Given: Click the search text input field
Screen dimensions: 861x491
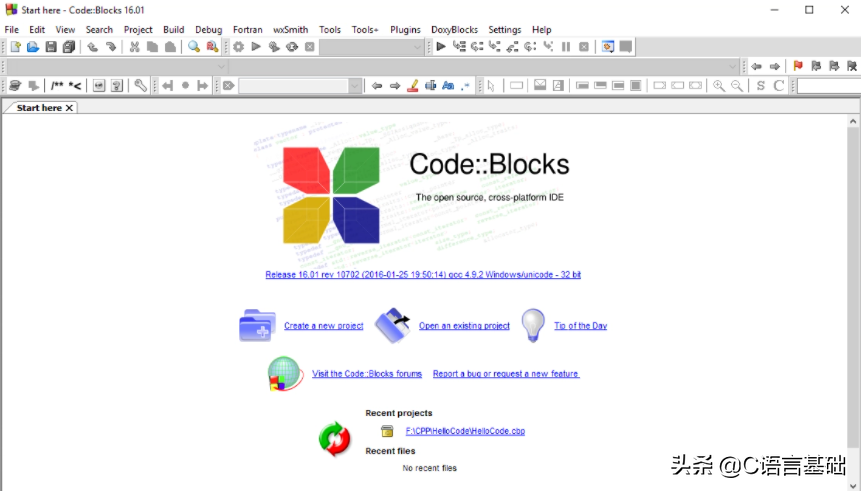Looking at the screenshot, I should click(x=294, y=86).
